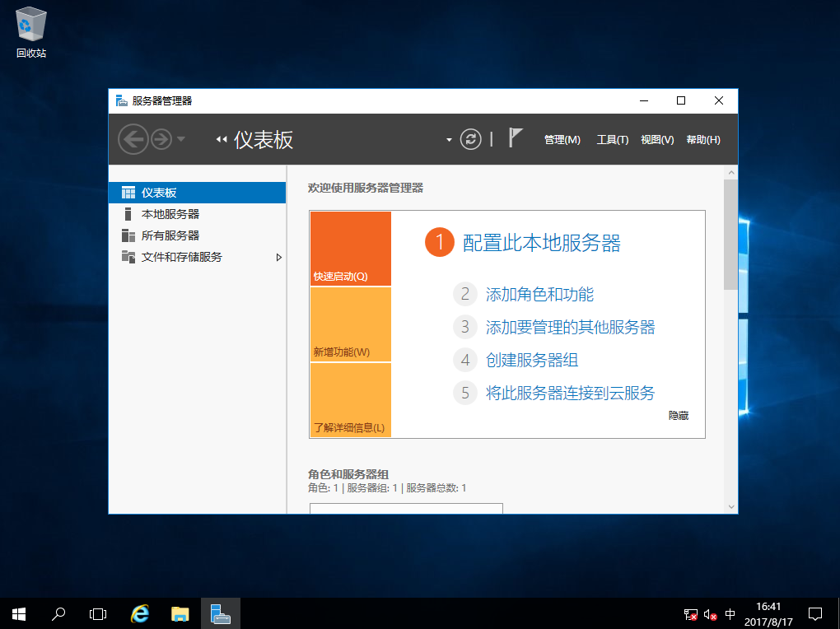Click the 角色和服务器组 heading

point(348,474)
